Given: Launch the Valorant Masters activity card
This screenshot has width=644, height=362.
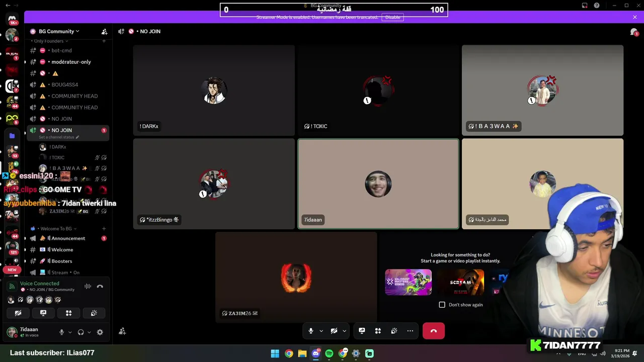Looking at the screenshot, I should (408, 282).
